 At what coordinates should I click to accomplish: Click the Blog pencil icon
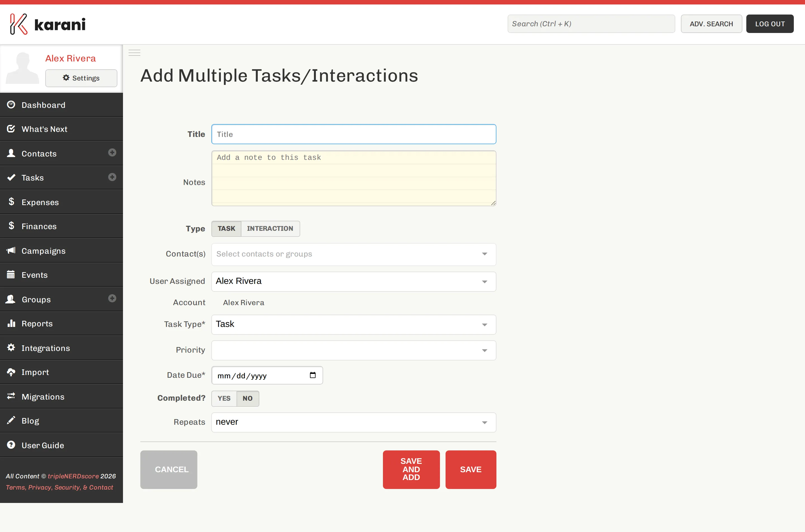click(11, 420)
